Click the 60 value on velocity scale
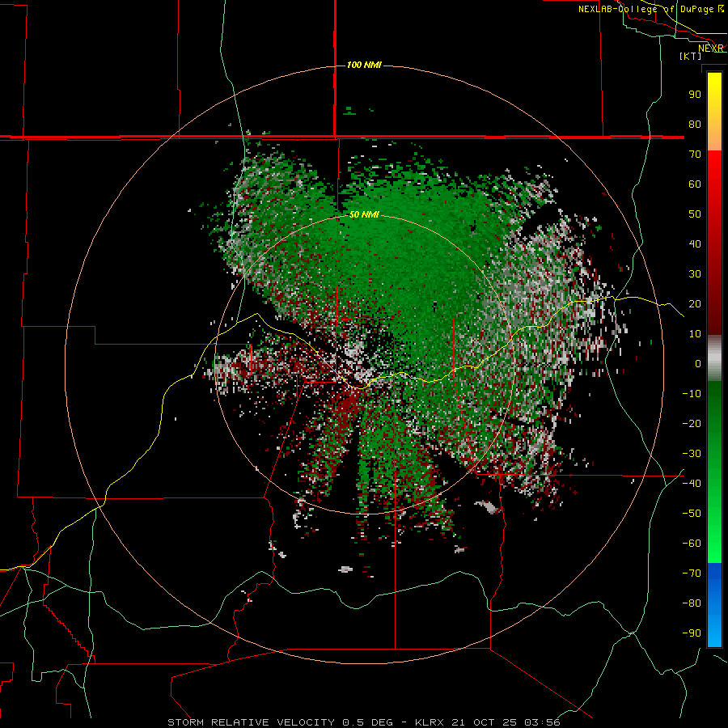 coord(695,184)
